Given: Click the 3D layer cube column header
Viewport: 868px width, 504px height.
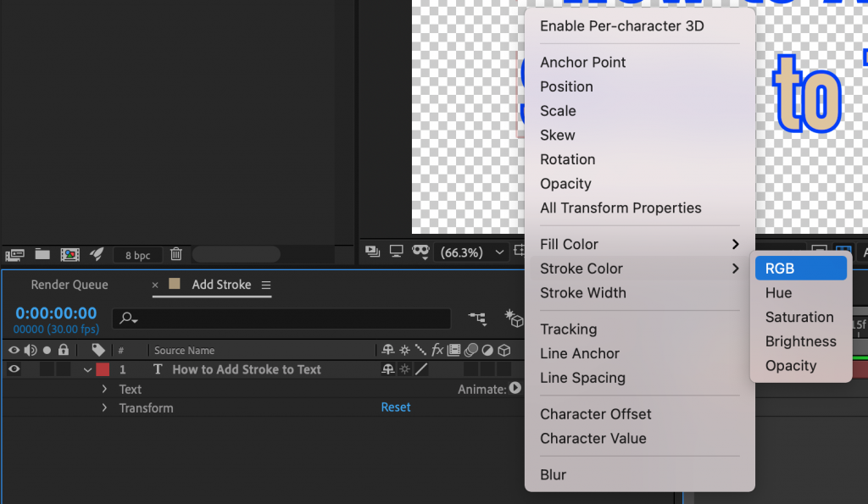Looking at the screenshot, I should coord(504,350).
